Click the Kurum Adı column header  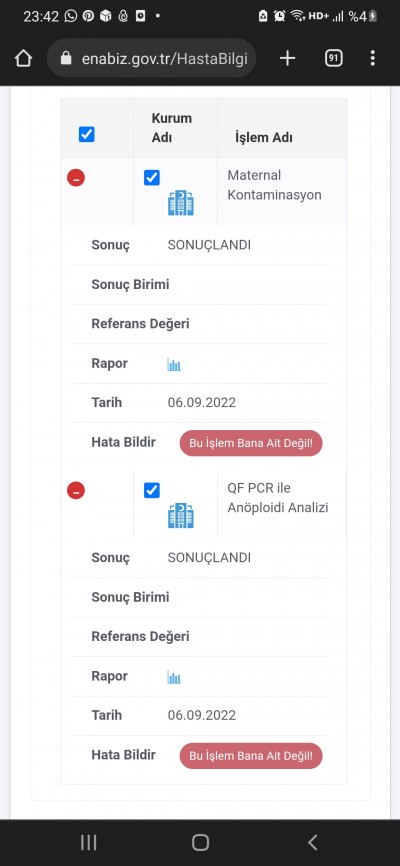click(x=172, y=128)
